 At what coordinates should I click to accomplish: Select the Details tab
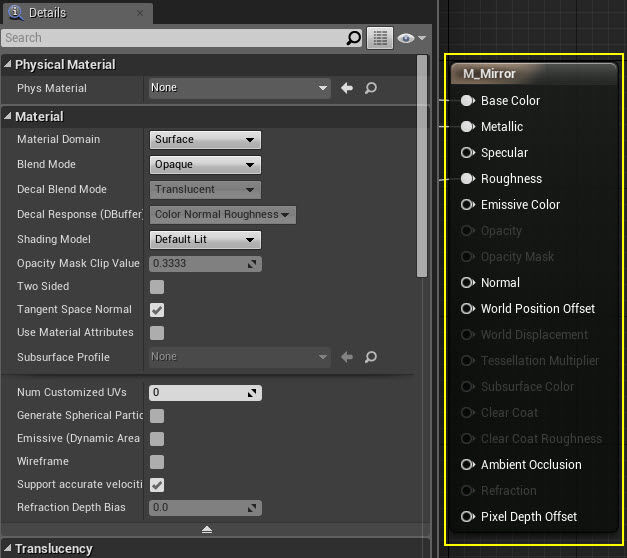tap(47, 13)
